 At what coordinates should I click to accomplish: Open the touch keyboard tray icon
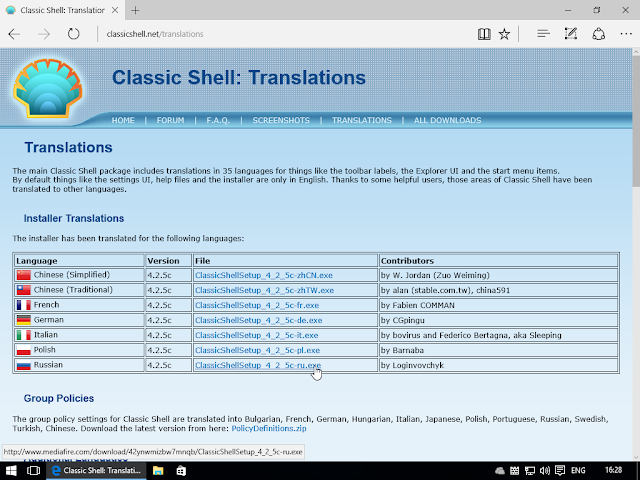tap(514, 471)
